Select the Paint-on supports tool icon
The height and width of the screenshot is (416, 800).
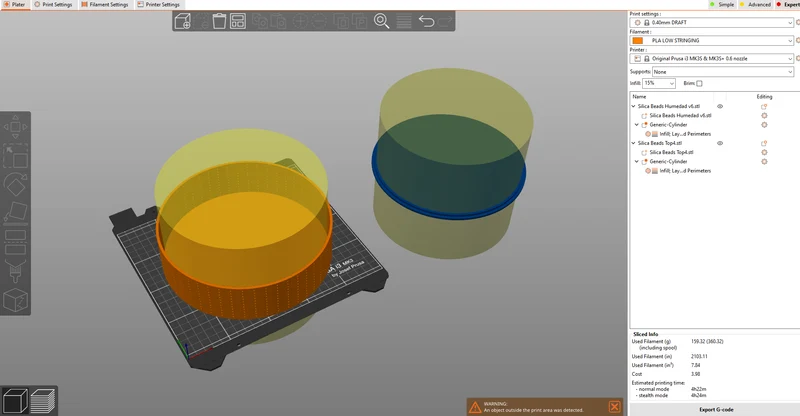pos(15,271)
